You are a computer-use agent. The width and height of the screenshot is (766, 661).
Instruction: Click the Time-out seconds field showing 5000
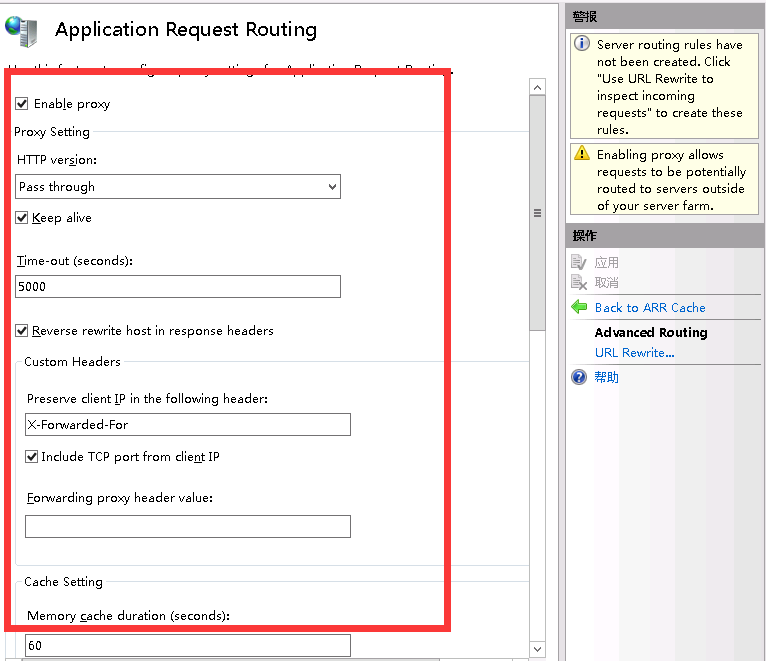point(178,286)
